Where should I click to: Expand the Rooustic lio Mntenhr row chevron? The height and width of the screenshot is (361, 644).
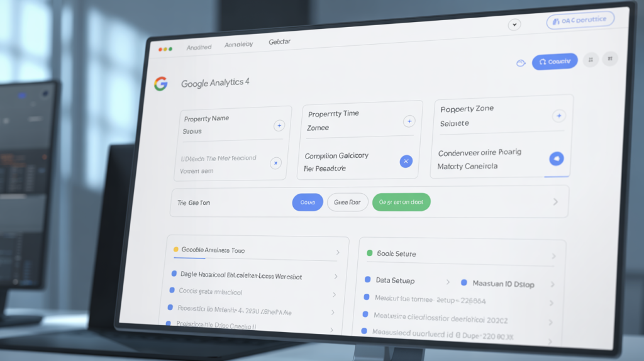pos(333,313)
